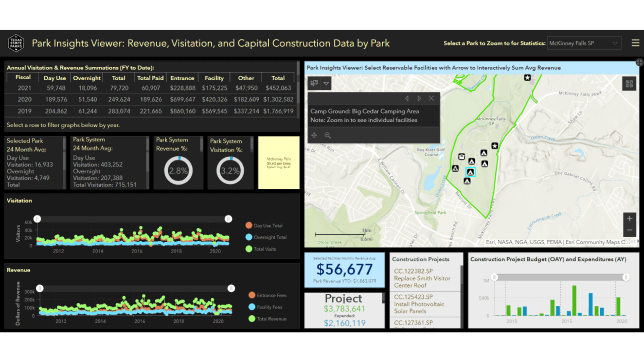Click the $3,783,641 project budget value

coord(344,309)
